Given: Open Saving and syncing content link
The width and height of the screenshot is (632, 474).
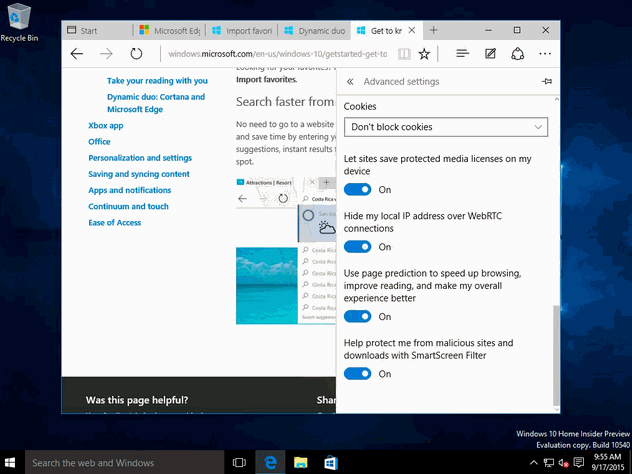Looking at the screenshot, I should [139, 174].
